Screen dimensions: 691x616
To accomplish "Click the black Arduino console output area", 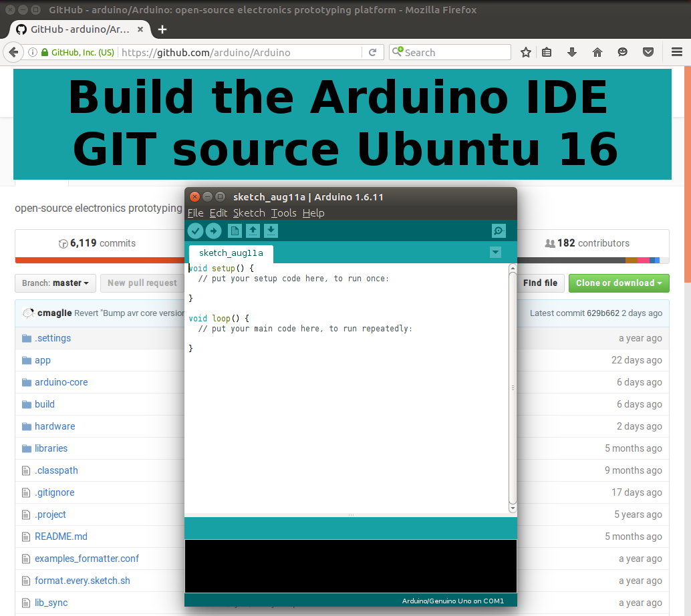I will (x=350, y=566).
